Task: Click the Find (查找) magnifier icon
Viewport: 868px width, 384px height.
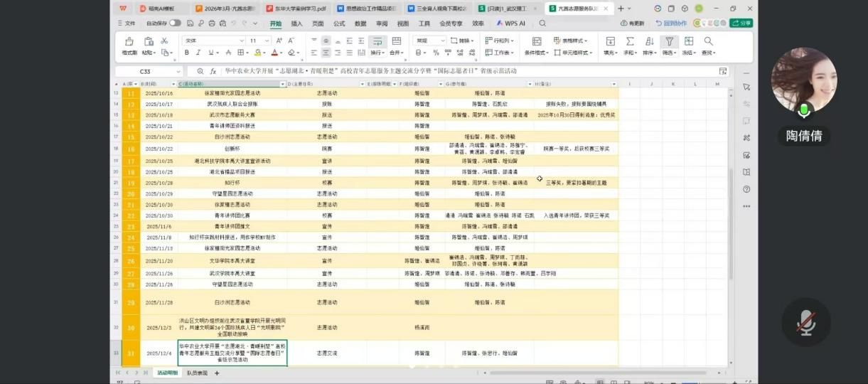Action: tap(708, 41)
